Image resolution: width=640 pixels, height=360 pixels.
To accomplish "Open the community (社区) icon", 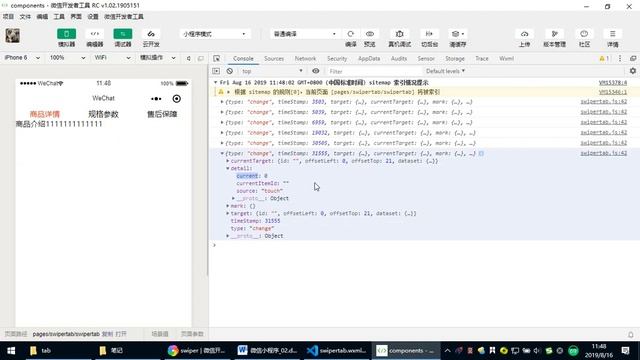I will pos(584,34).
